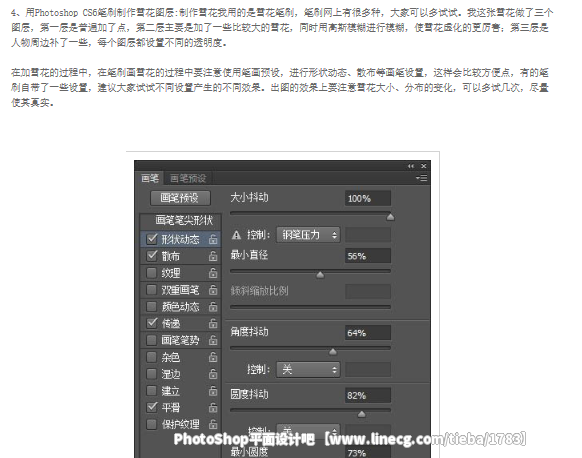Click the warning triangle next to 控制
582x458 pixels.
pyautogui.click(x=236, y=235)
